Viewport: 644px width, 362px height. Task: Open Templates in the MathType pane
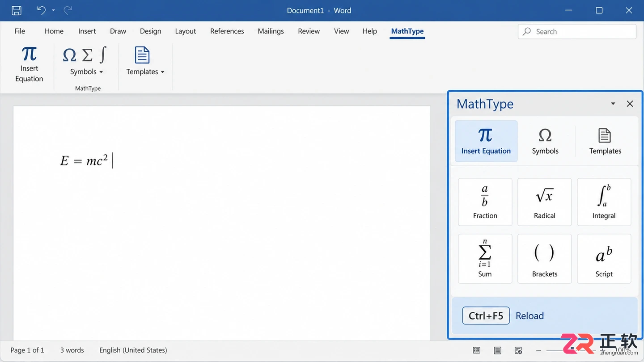click(x=605, y=141)
